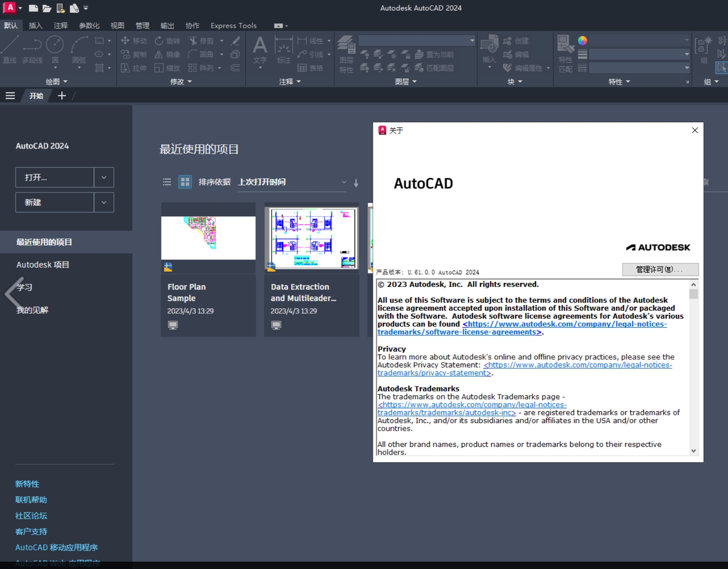Click the About dialog scrollbar down arrow

click(x=693, y=451)
